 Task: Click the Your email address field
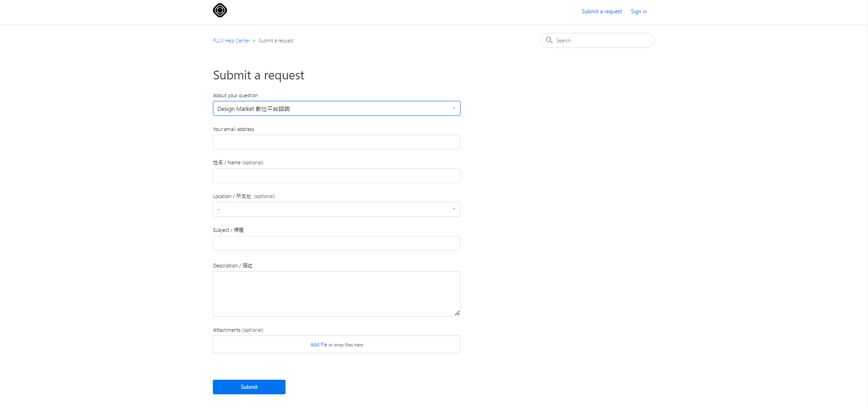click(336, 142)
